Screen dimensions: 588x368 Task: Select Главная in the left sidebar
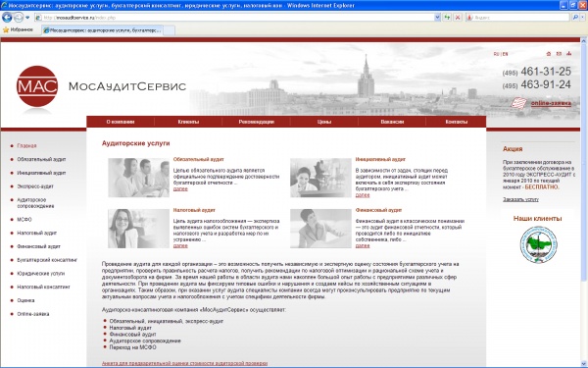[x=26, y=145]
